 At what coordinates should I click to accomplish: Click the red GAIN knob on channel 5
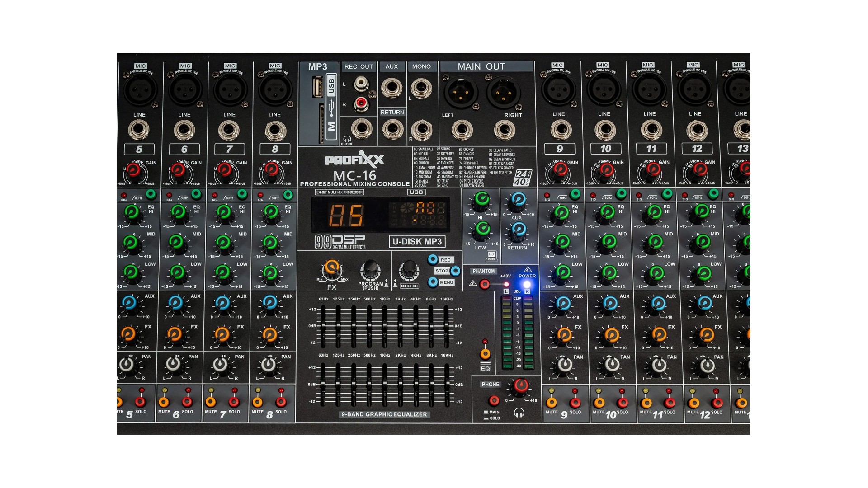[x=133, y=170]
